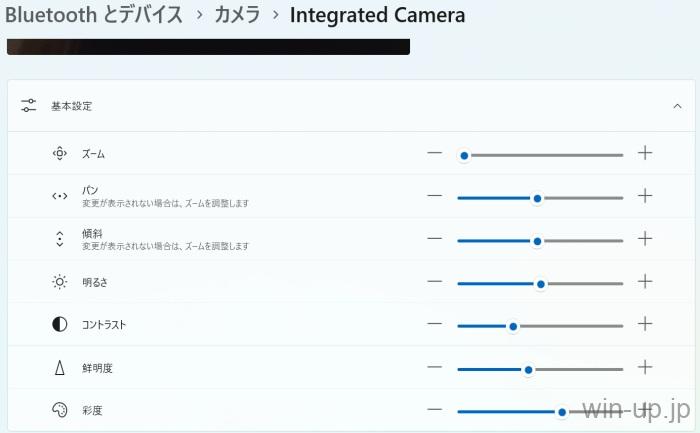Click the sharpness (鮮明度) triangle icon
The height and width of the screenshot is (433, 700).
tap(60, 368)
